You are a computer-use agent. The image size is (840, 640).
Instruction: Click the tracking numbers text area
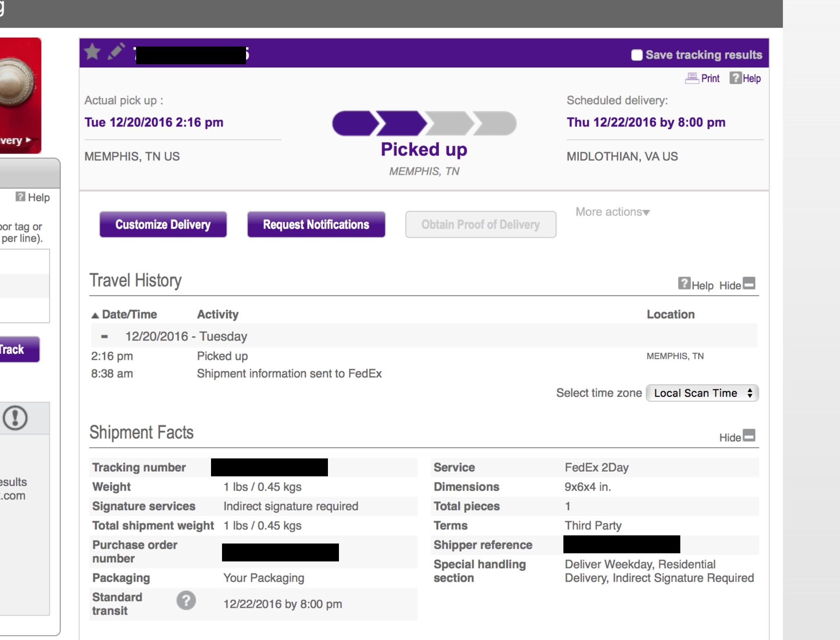(x=24, y=286)
